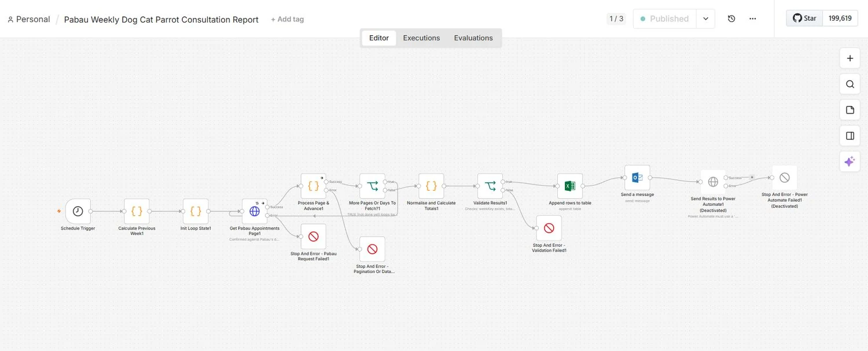The height and width of the screenshot is (351, 868).
Task: Click the Append rows to table output connector
Action: tap(583, 186)
